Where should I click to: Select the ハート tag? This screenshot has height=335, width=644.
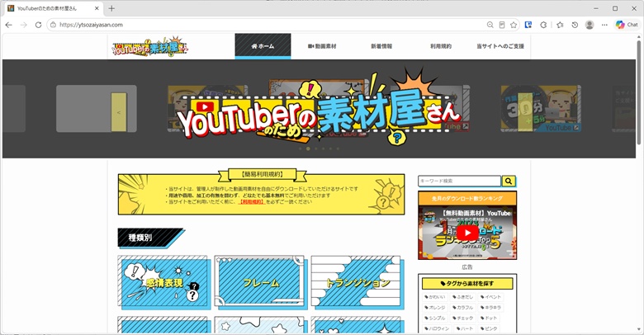(x=465, y=329)
